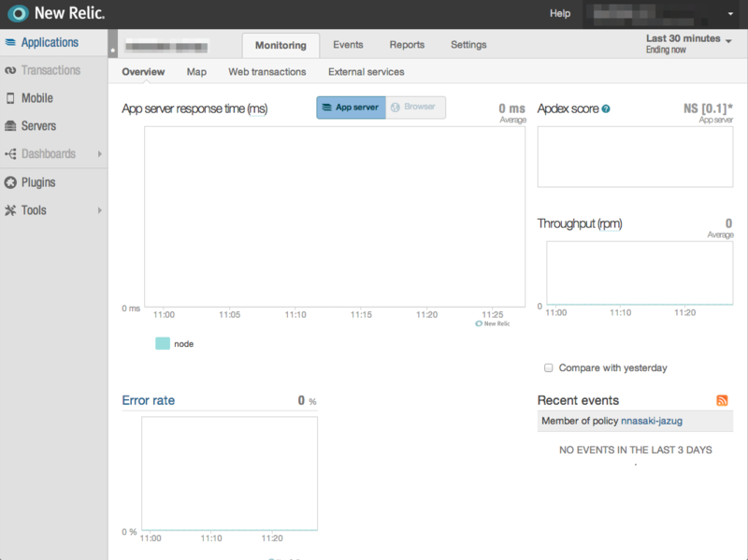This screenshot has height=560, width=748.
Task: Open the Last 30 minutes time picker
Action: tap(688, 43)
